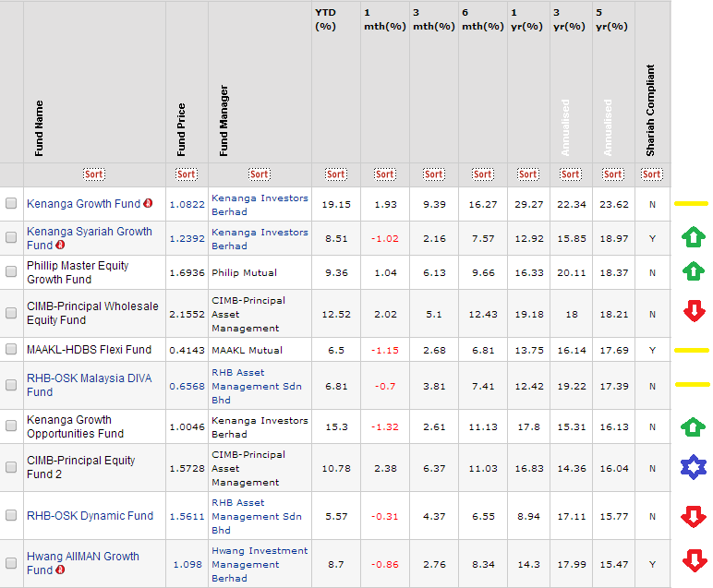The width and height of the screenshot is (713, 588).
Task: Click the fund price 1.0822 link
Action: pos(187,205)
